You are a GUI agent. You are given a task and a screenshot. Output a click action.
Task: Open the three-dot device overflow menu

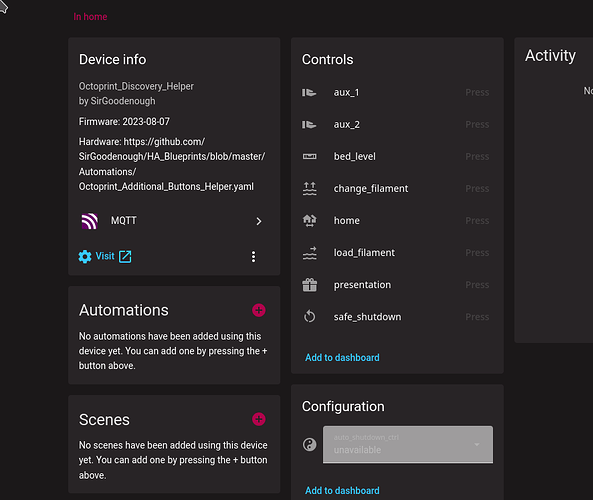click(253, 256)
